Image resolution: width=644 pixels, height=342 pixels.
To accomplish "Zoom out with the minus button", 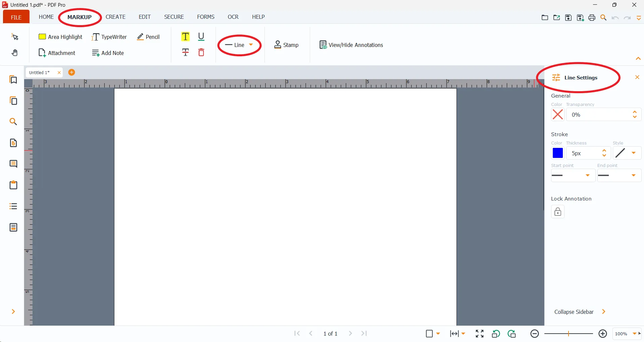I will tap(535, 334).
